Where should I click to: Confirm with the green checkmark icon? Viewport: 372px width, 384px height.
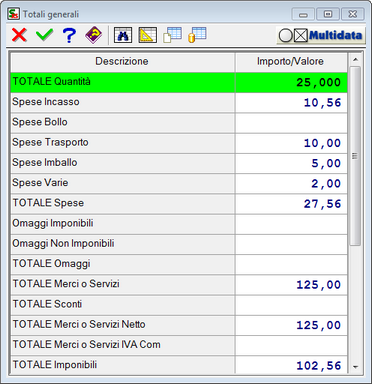point(44,35)
